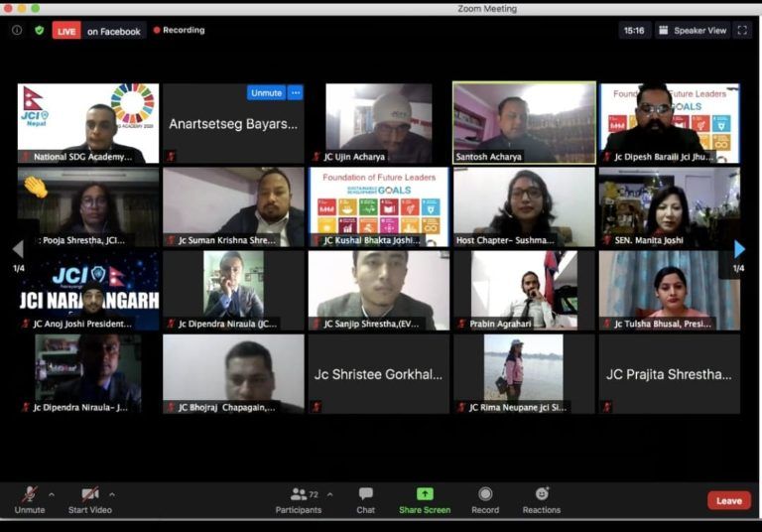Enter full screen mode
Viewport: 762px width, 532px height.
pos(741,31)
